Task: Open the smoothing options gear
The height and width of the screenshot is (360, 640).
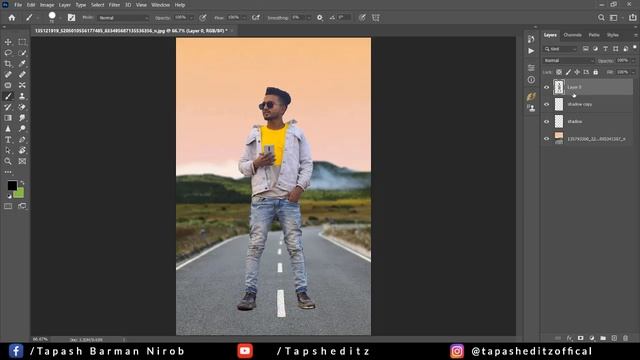Action: tap(320, 18)
